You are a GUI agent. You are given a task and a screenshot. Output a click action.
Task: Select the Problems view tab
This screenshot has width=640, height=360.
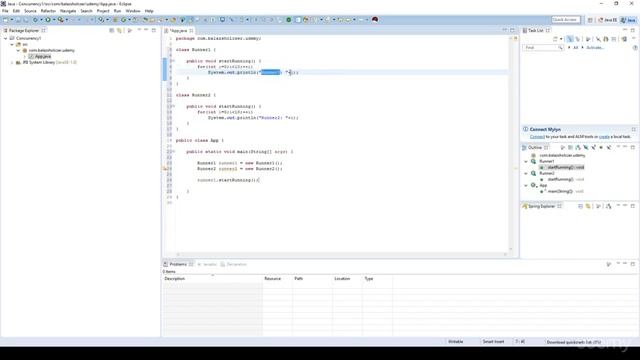(x=178, y=264)
